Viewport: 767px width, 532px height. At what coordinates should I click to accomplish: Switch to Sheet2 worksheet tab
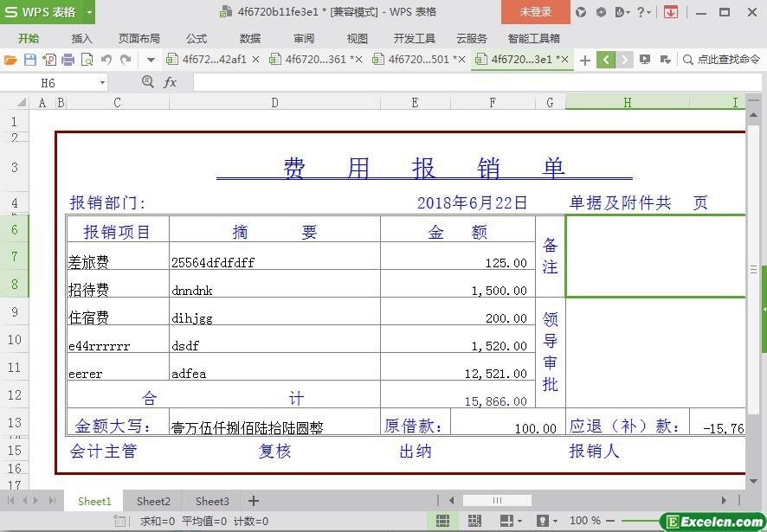tap(153, 501)
